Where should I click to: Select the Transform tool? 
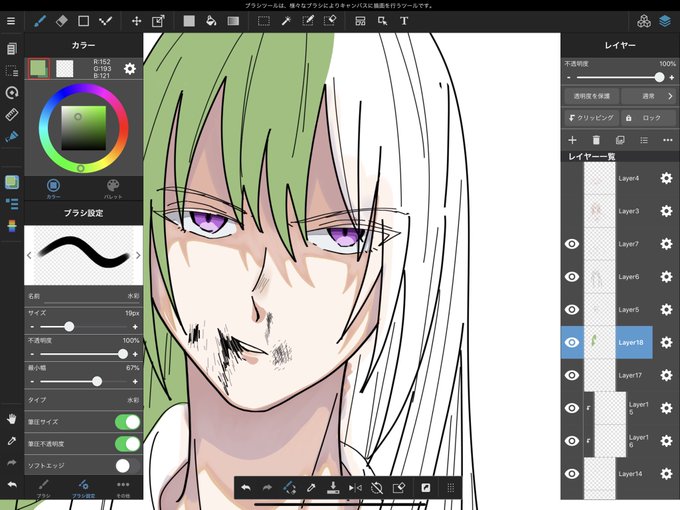coord(158,21)
